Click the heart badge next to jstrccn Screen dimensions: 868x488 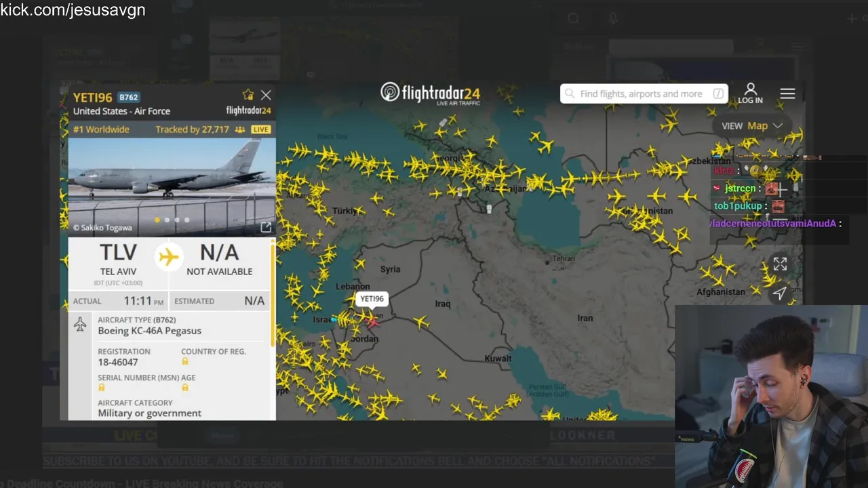click(717, 188)
